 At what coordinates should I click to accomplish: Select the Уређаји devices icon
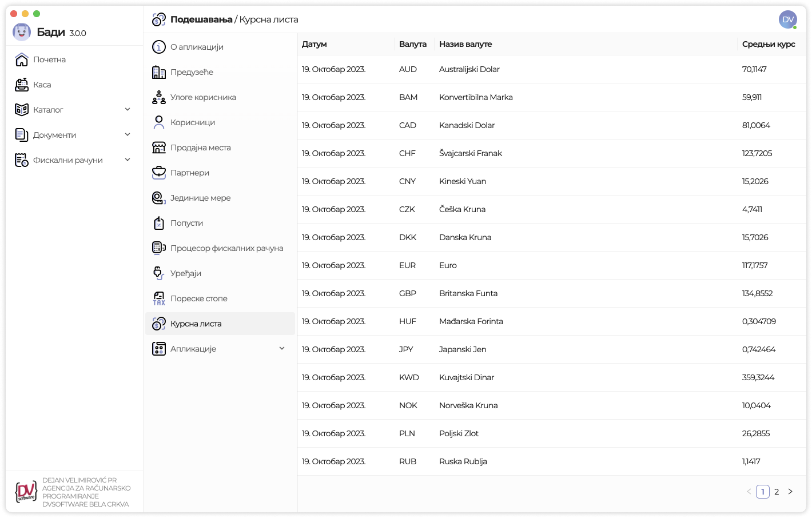(159, 273)
